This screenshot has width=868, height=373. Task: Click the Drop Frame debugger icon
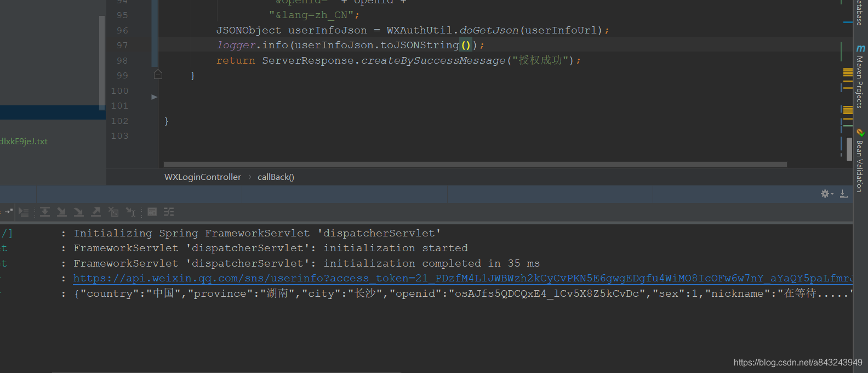point(113,212)
